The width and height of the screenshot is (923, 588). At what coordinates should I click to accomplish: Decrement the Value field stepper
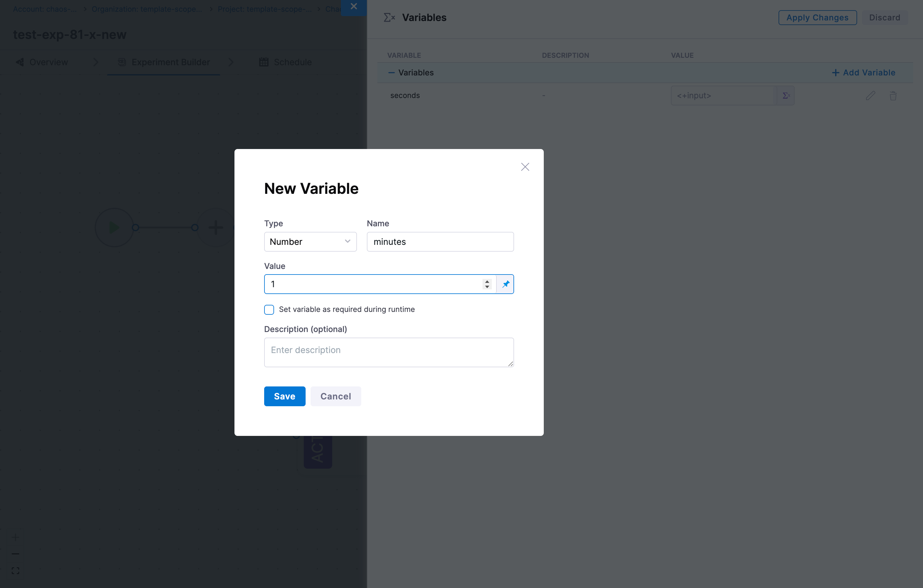tap(487, 287)
